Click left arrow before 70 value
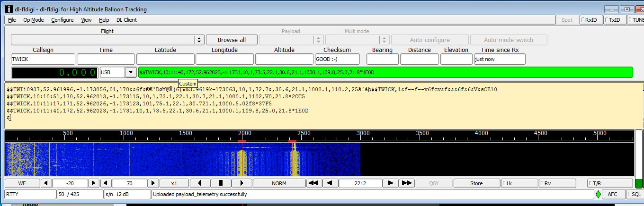644x206 pixels. point(106,183)
